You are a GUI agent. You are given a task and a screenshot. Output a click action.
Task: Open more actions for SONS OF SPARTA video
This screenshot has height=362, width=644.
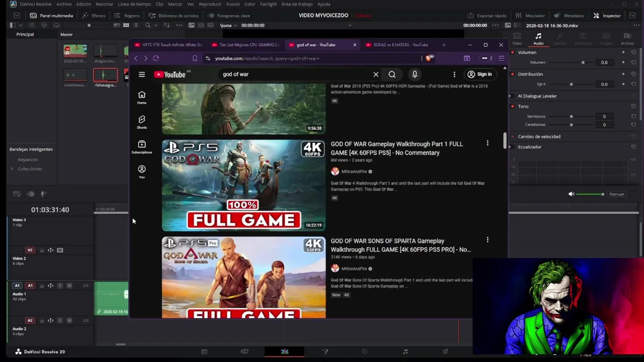click(488, 240)
